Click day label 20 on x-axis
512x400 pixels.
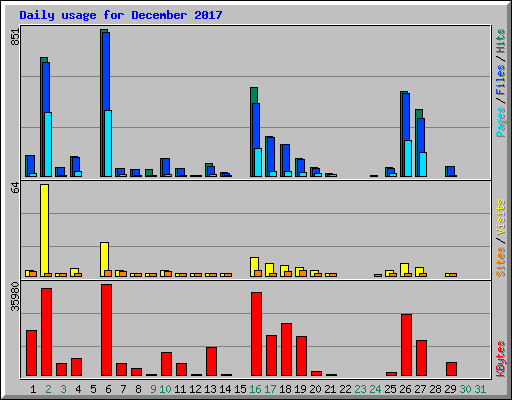pyautogui.click(x=315, y=389)
